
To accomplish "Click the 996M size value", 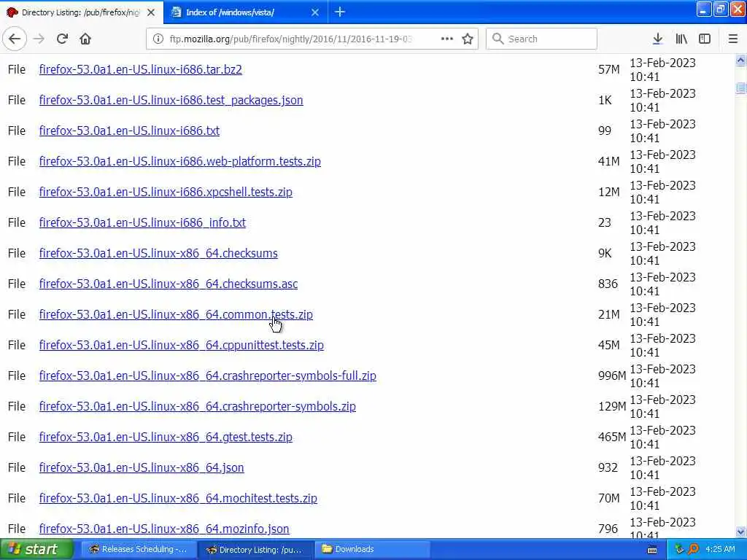I will click(612, 376).
